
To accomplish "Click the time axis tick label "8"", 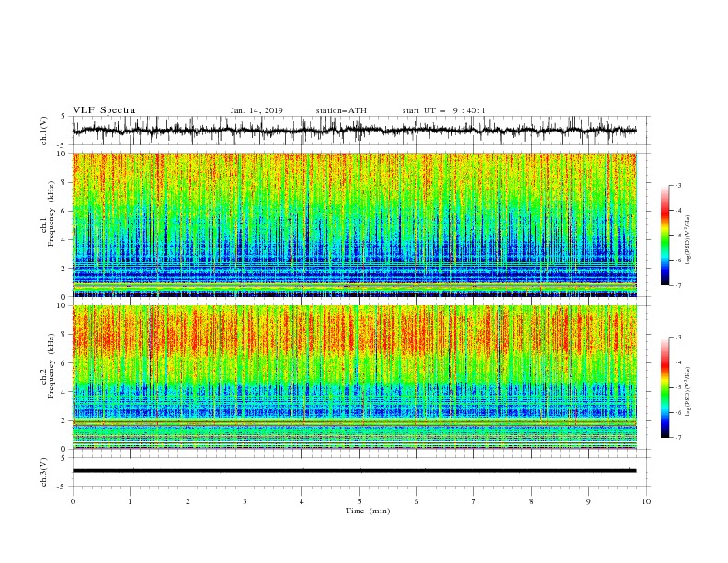I will pyautogui.click(x=531, y=501).
